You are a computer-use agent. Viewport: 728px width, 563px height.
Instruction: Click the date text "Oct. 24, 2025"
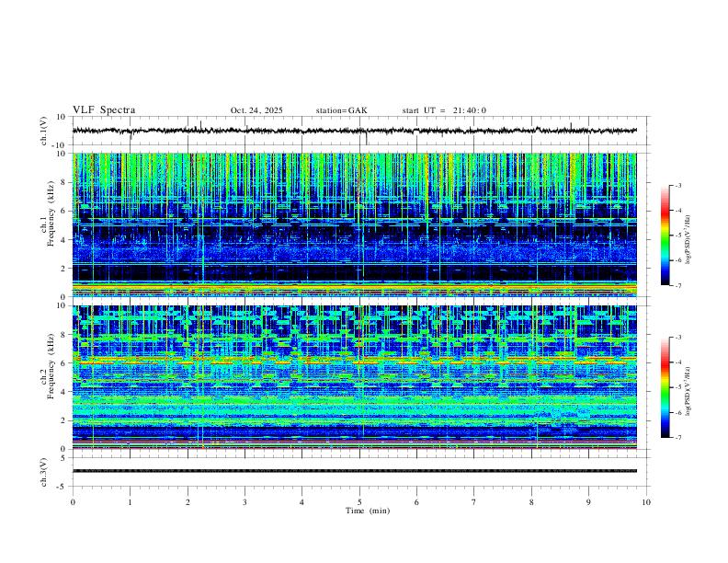pyautogui.click(x=256, y=110)
